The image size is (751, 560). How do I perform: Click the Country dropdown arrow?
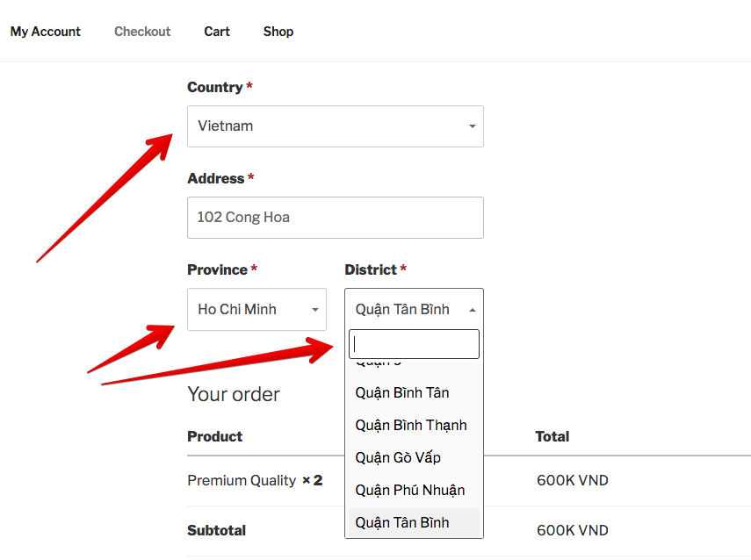(x=472, y=126)
